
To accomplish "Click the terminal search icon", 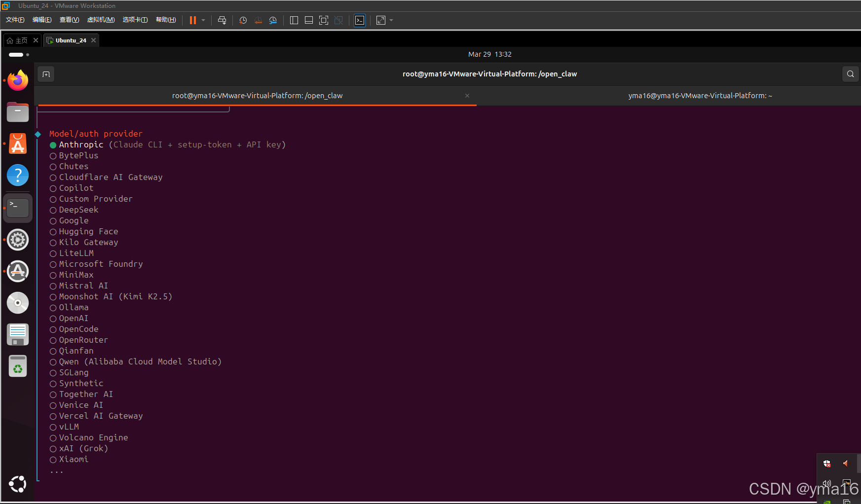I will point(850,74).
